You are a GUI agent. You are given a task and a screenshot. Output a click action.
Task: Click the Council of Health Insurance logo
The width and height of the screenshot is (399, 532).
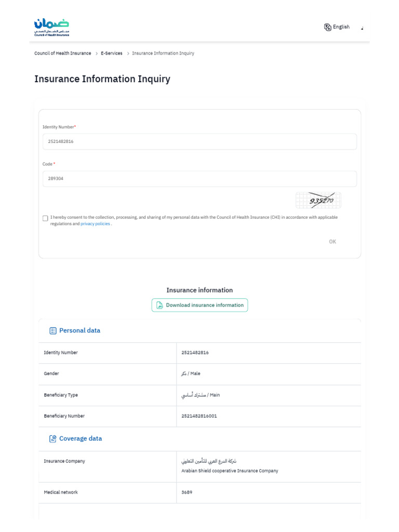(51, 27)
